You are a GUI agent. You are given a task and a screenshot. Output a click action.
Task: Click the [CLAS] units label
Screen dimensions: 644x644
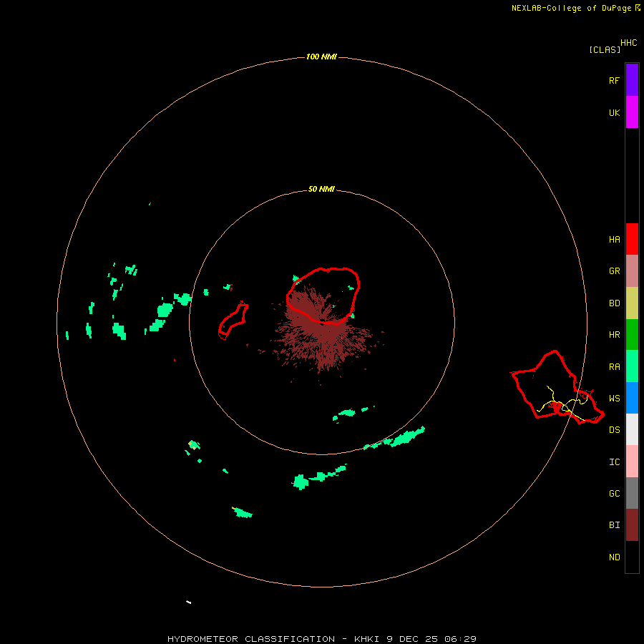[605, 50]
